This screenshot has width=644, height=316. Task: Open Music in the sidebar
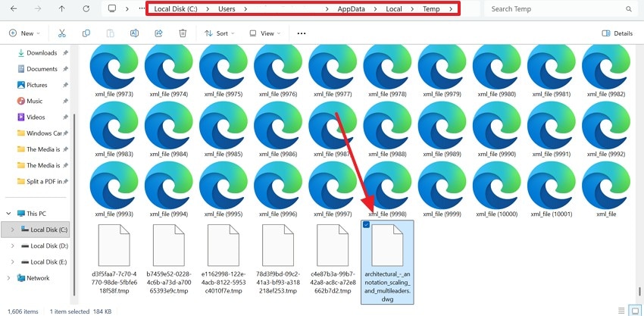tap(35, 101)
